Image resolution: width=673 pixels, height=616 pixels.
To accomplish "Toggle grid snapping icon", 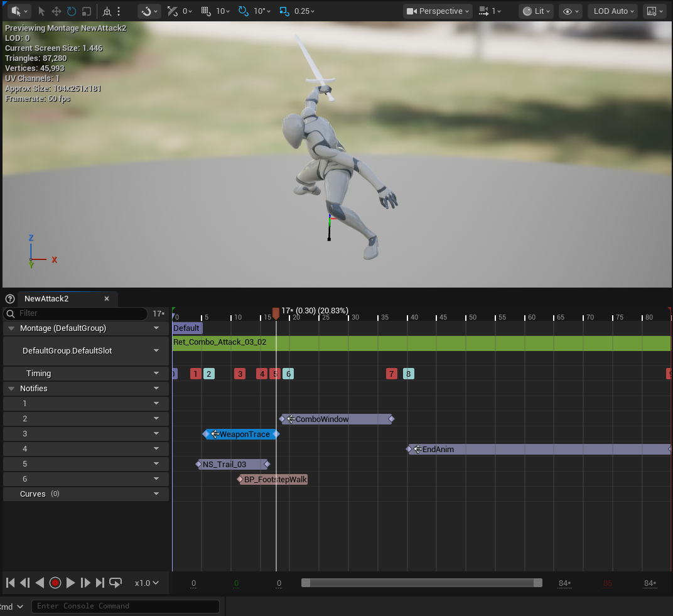I will (206, 11).
